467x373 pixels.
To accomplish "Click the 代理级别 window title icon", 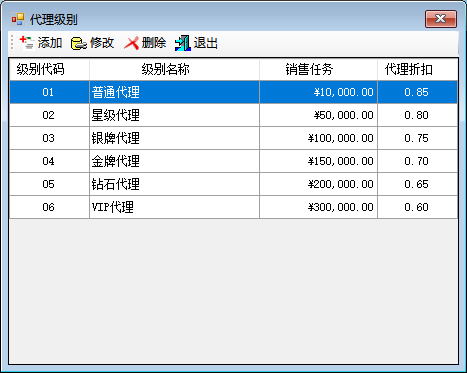I will coord(18,19).
